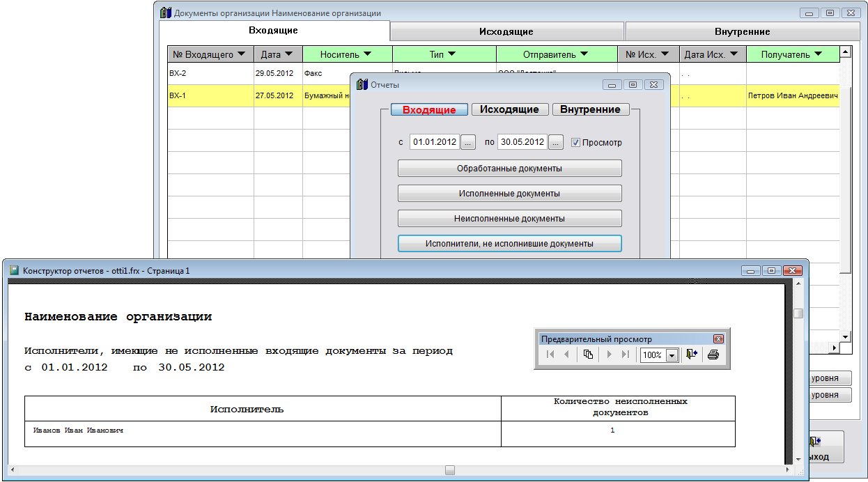
Task: Select Входящие in the Отчеты dialog
Action: 429,109
